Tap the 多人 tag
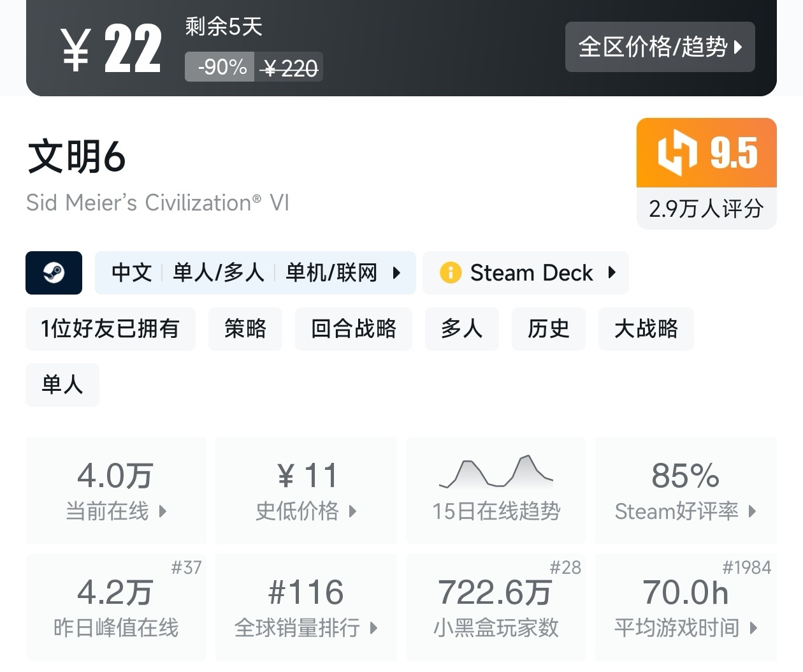803x672 pixels. click(461, 329)
